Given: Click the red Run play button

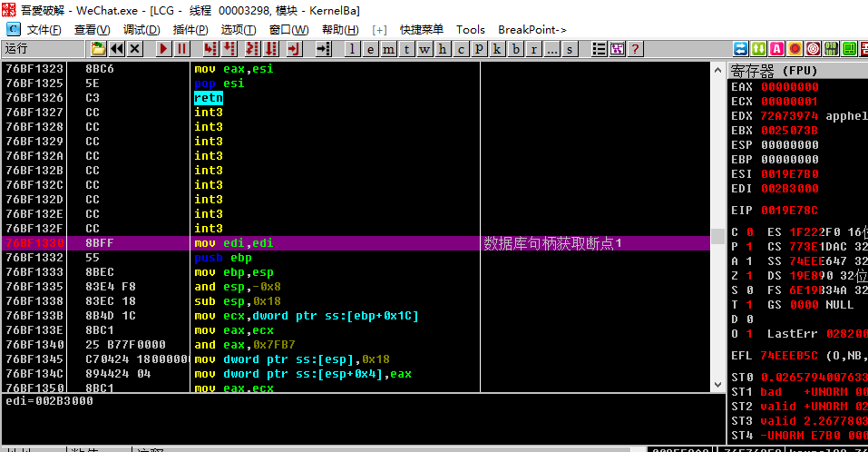Looking at the screenshot, I should click(x=162, y=49).
